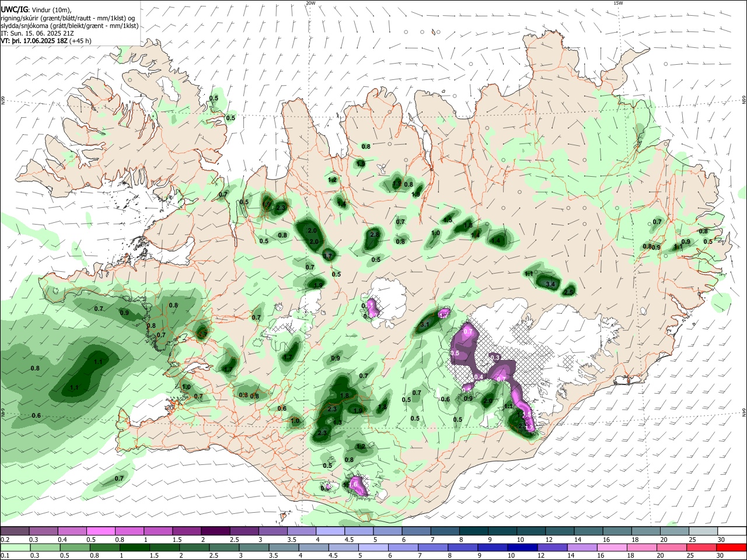Pick the pale green swatch labeled 0.1 in the bottom scale
Screen dimensions: 747x560
pyautogui.click(x=15, y=548)
